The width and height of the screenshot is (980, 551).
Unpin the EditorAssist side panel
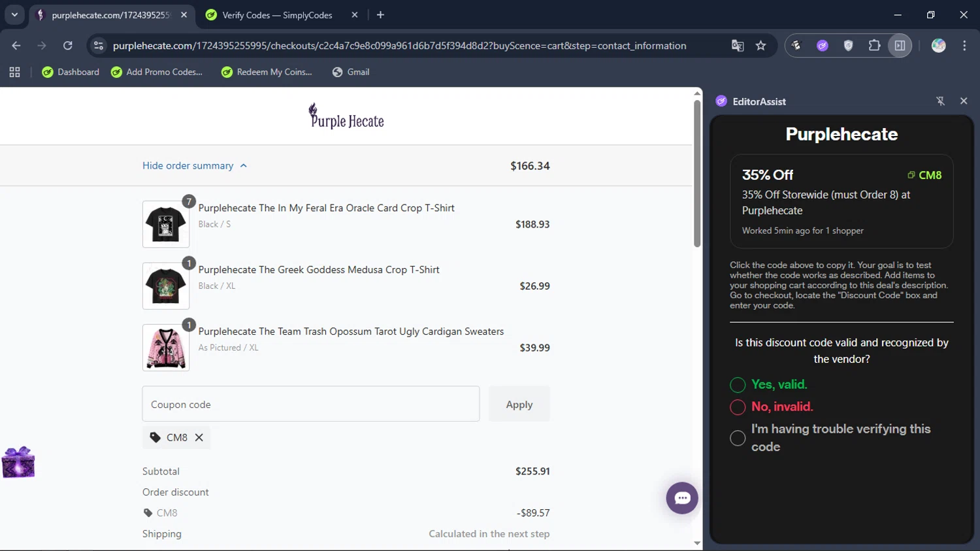(941, 101)
